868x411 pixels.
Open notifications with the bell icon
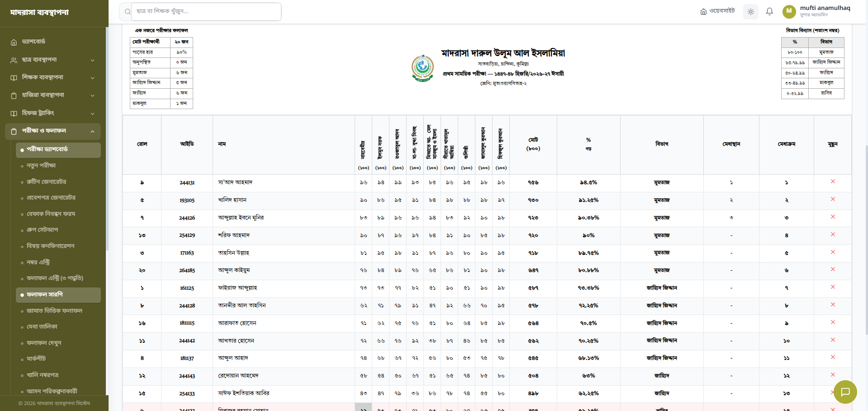[x=769, y=12]
